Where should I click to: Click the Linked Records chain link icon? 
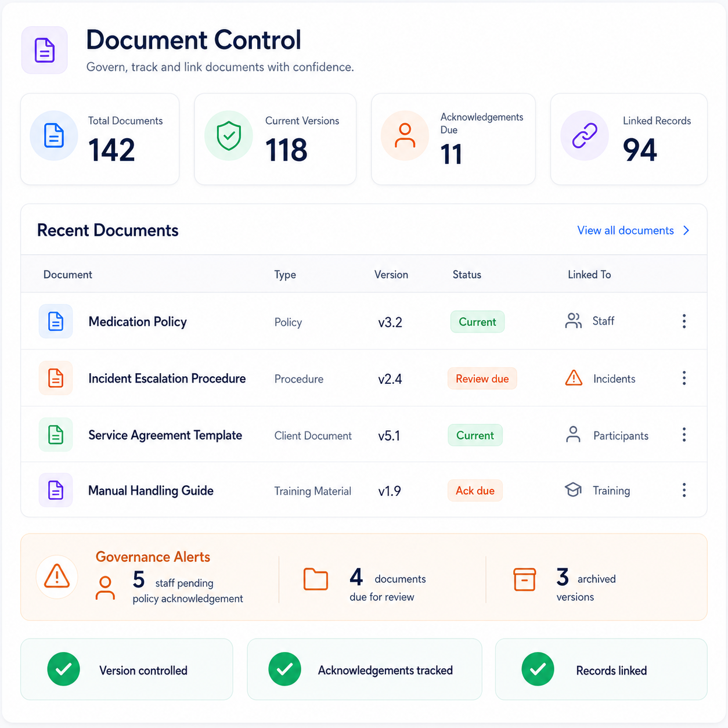(585, 136)
